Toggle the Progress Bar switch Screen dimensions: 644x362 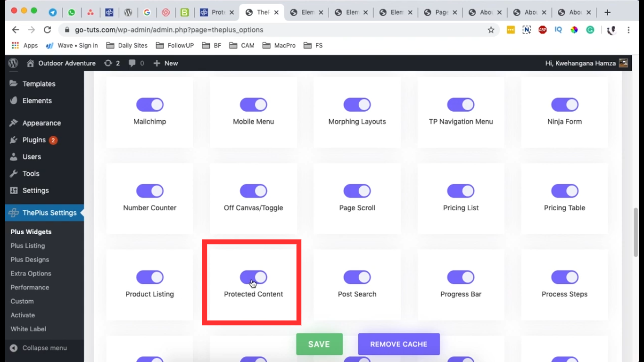pyautogui.click(x=461, y=277)
